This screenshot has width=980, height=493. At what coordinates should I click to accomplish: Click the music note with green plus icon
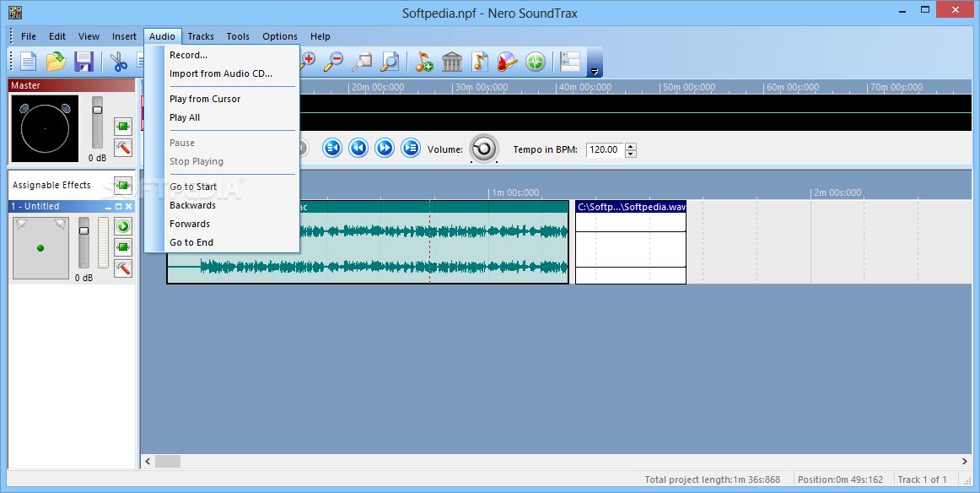[x=424, y=62]
